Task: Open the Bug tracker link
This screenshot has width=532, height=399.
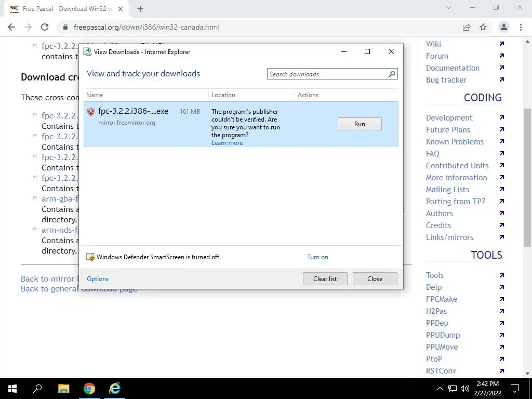Action: pyautogui.click(x=446, y=79)
